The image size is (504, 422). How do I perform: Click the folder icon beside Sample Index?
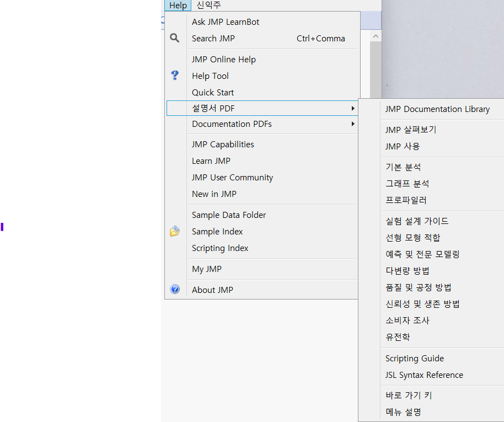(175, 231)
